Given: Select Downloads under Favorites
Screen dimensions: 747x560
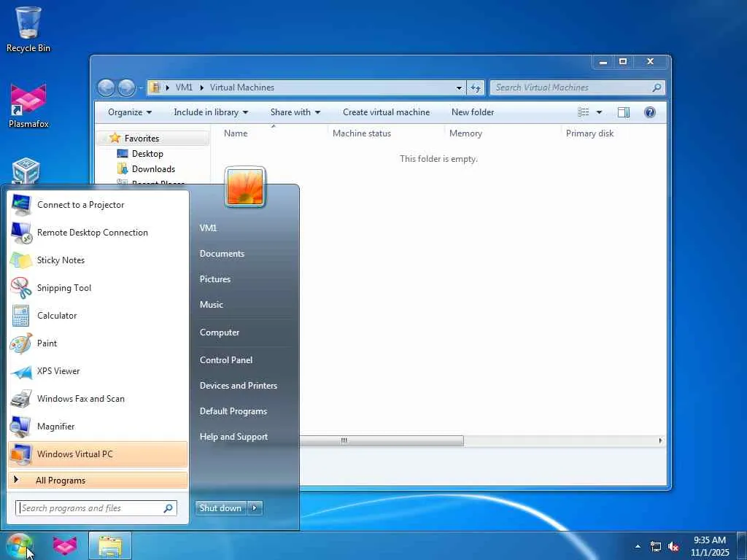Looking at the screenshot, I should 153,169.
